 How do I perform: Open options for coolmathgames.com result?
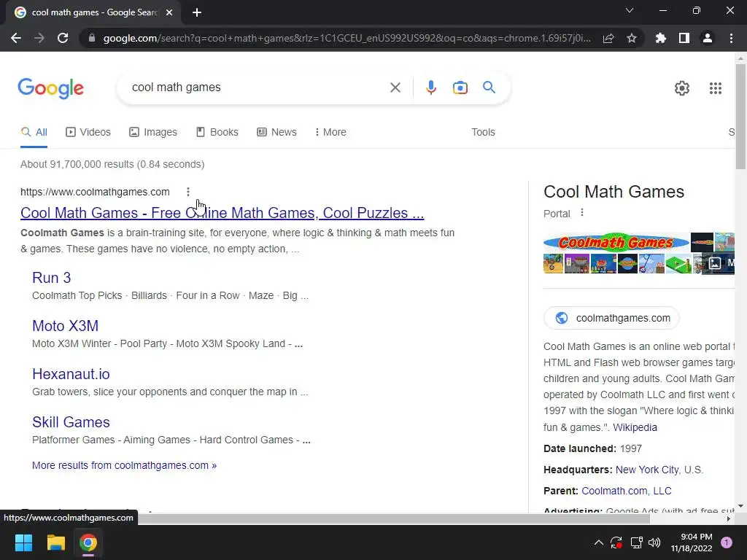pos(188,192)
